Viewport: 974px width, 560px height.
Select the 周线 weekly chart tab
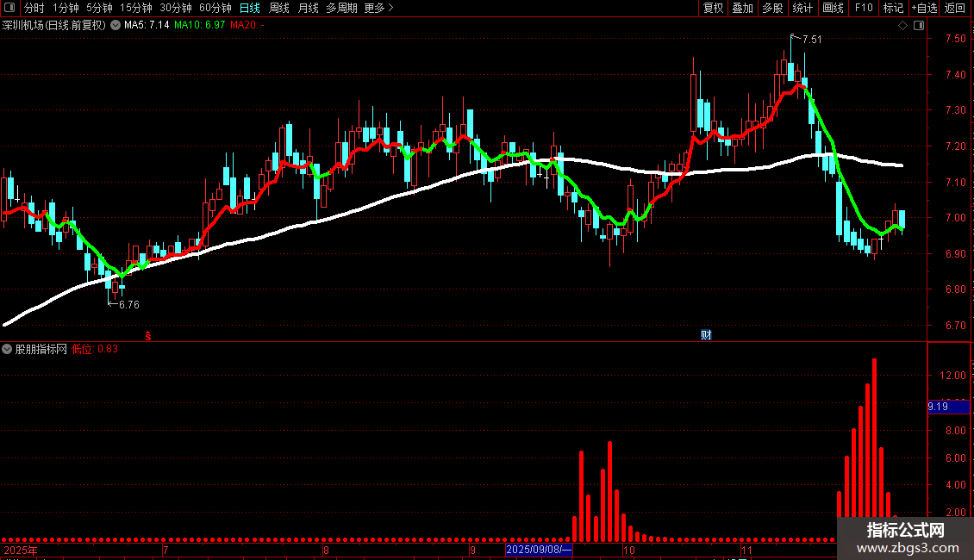279,8
